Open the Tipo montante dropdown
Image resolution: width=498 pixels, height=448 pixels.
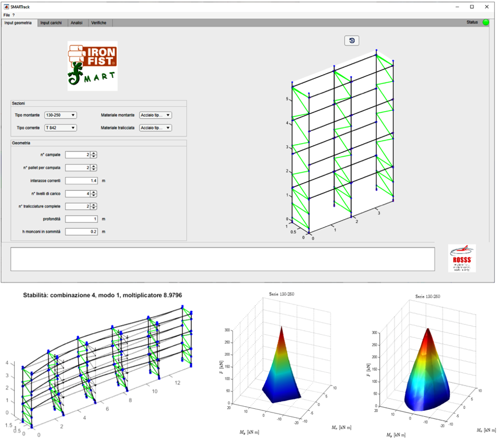pos(60,115)
